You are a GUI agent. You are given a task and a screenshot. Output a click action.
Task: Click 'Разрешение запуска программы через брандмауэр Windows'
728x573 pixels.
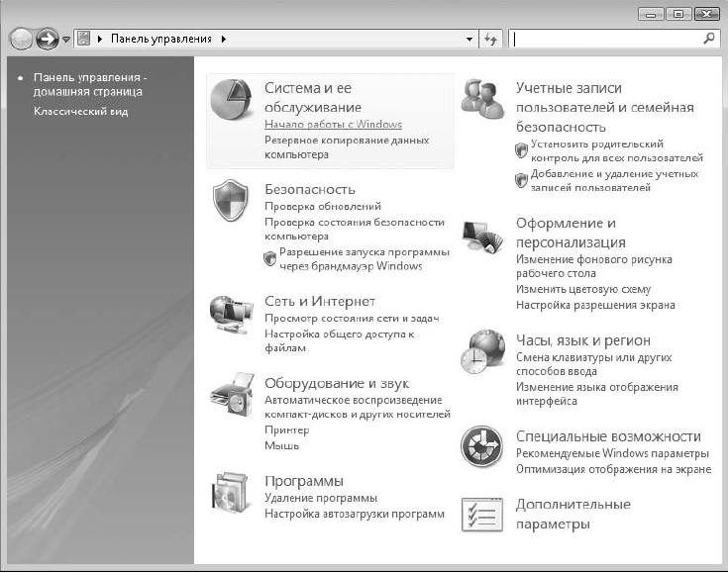point(364,259)
